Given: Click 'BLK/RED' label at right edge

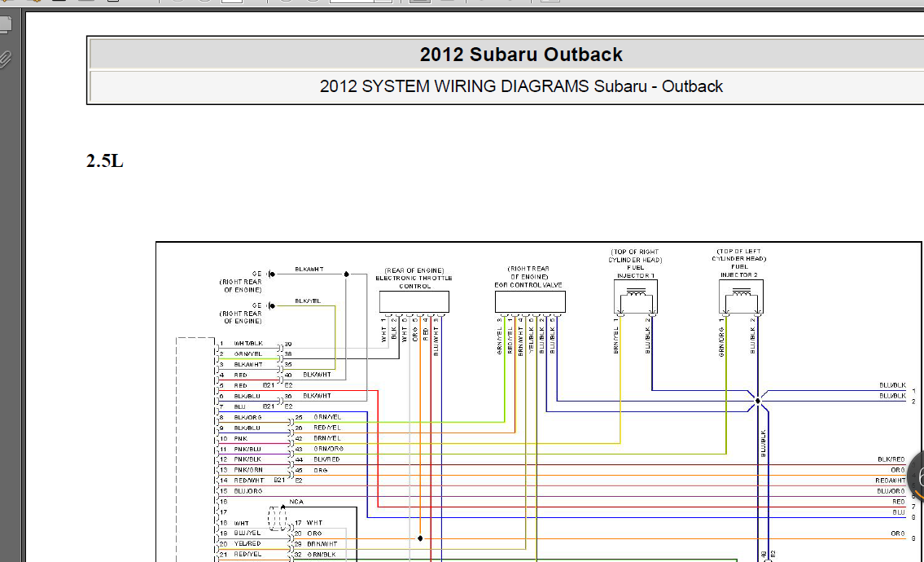Looking at the screenshot, I should pyautogui.click(x=891, y=459).
